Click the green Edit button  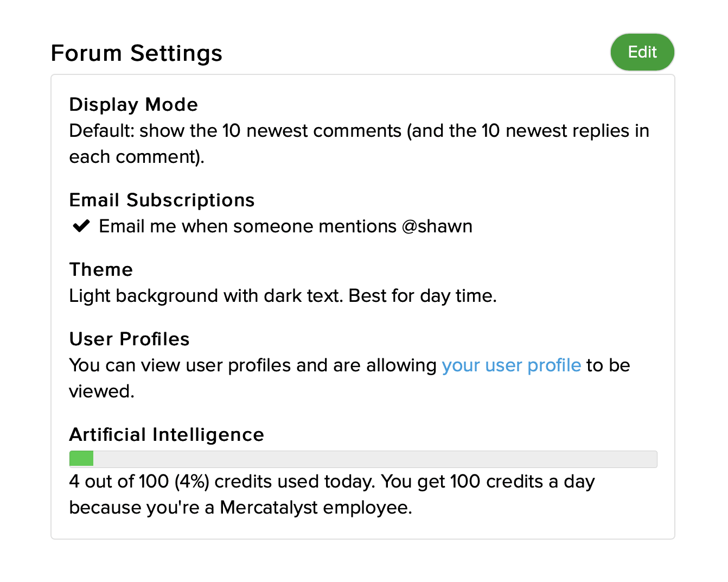click(642, 52)
